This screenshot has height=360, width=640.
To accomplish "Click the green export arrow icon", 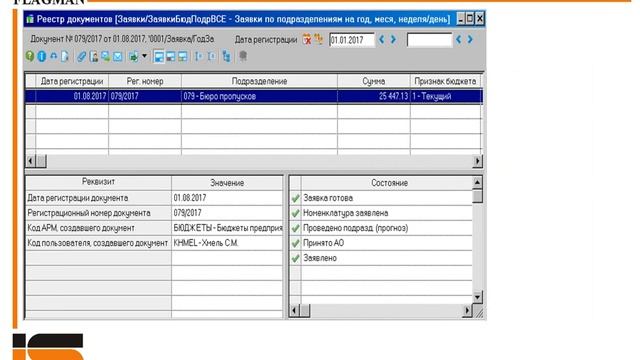I will click(133, 56).
